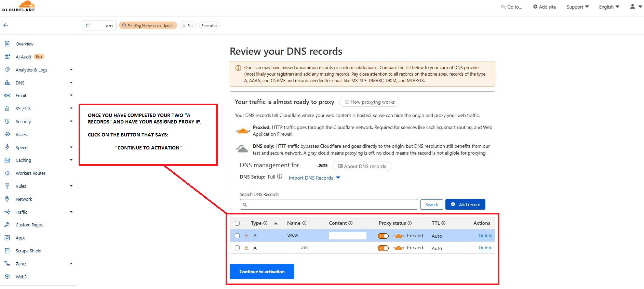Expand the DNS menu arrow
The width and height of the screenshot is (644, 289).
(71, 83)
